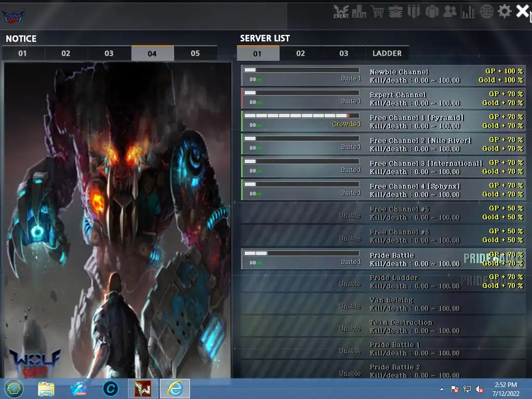Open muted volume tray icon
Image resolution: width=532 pixels, height=399 pixels.
click(480, 389)
